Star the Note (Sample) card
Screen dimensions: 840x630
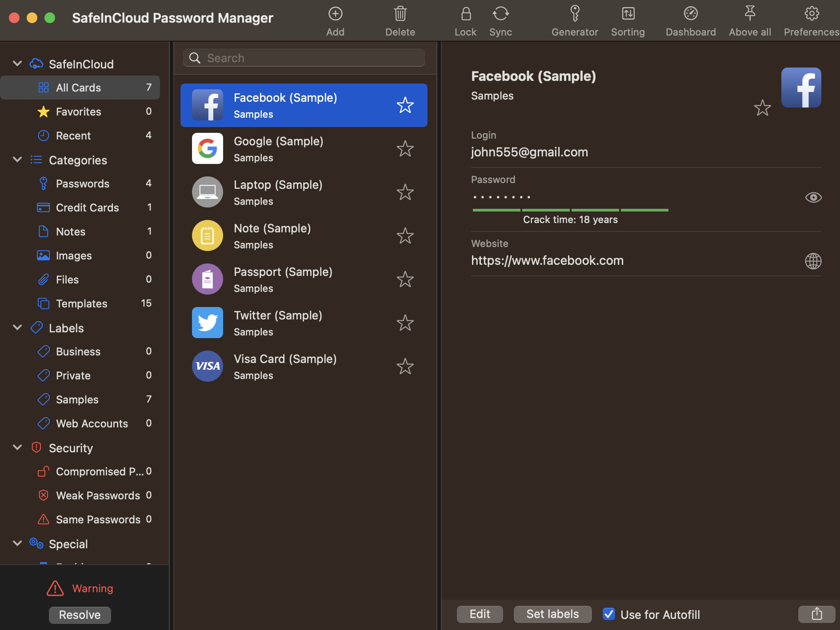(x=405, y=235)
